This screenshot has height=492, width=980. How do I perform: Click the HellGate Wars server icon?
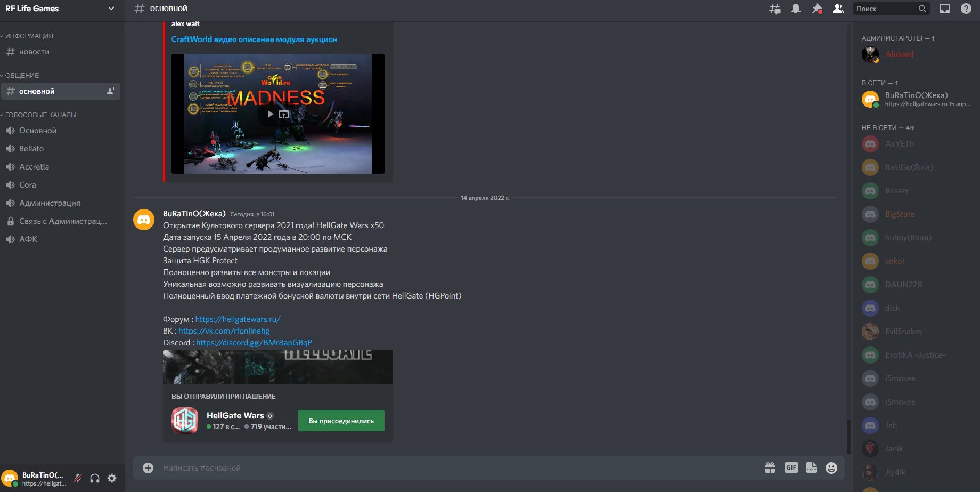click(185, 421)
